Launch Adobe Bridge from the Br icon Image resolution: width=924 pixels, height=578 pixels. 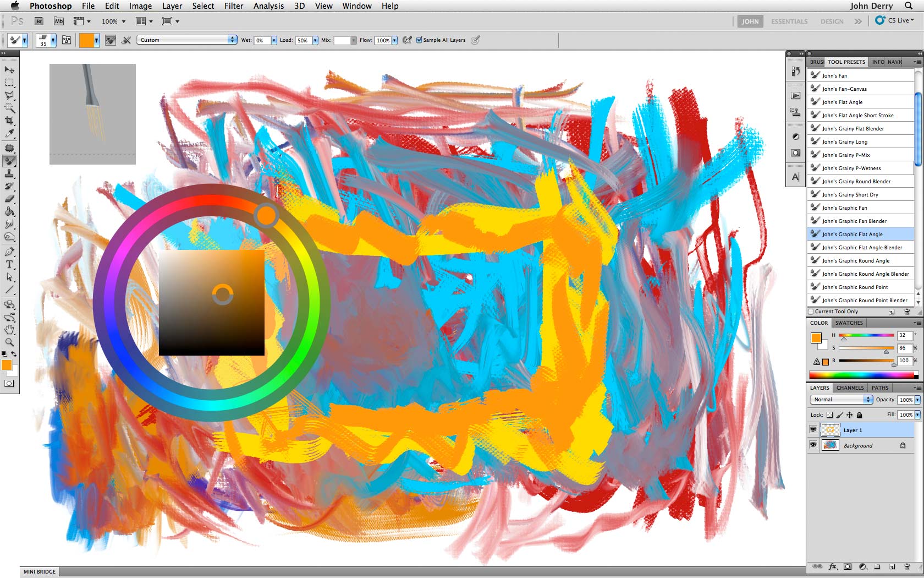click(39, 21)
